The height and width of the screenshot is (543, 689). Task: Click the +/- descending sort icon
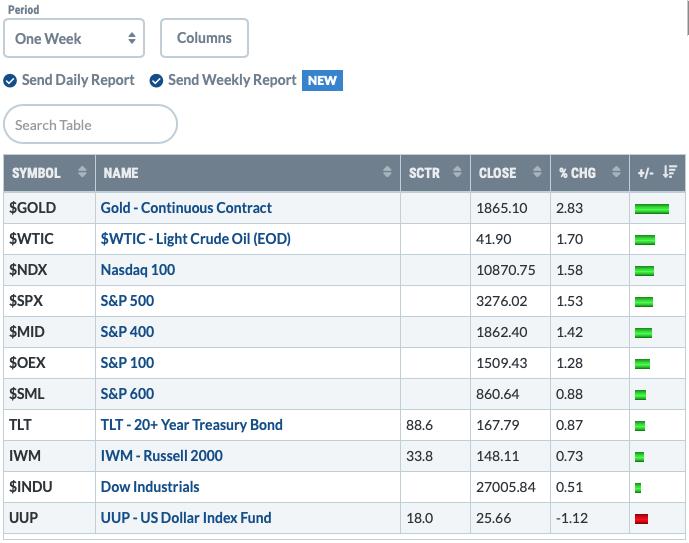point(670,172)
